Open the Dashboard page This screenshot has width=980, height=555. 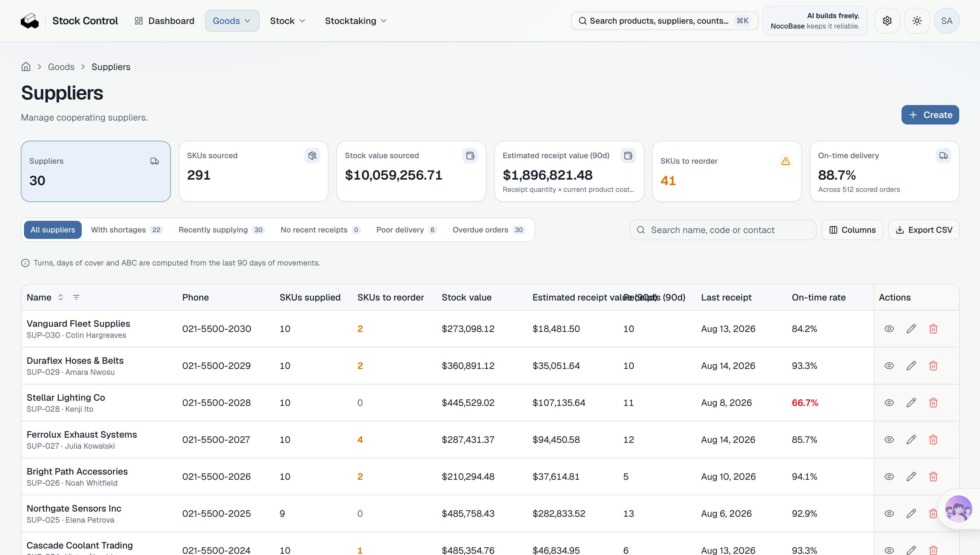(165, 21)
